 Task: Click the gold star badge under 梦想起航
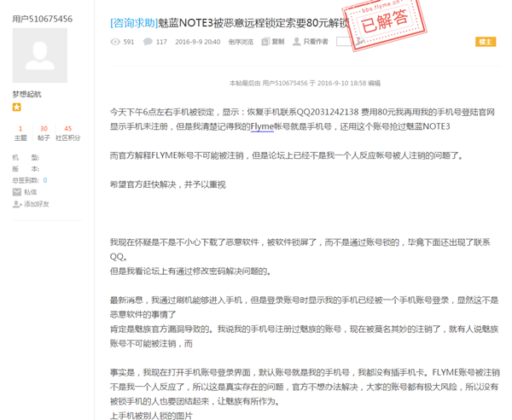(17, 107)
